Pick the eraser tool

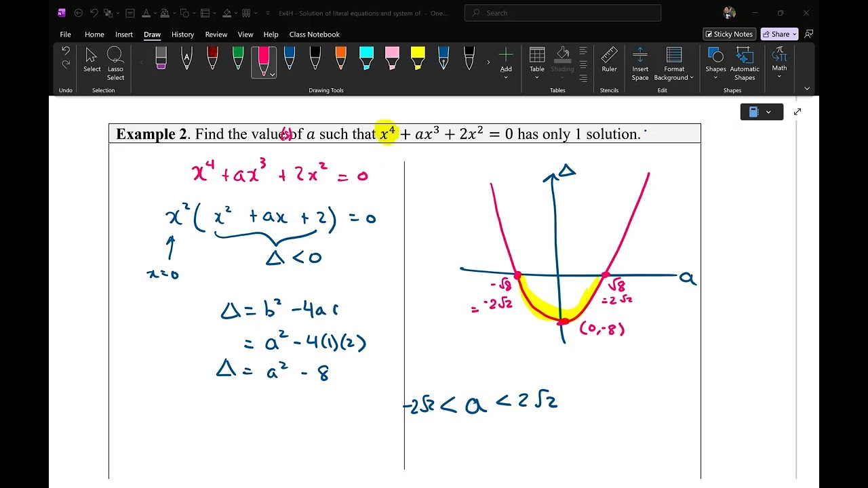[161, 58]
